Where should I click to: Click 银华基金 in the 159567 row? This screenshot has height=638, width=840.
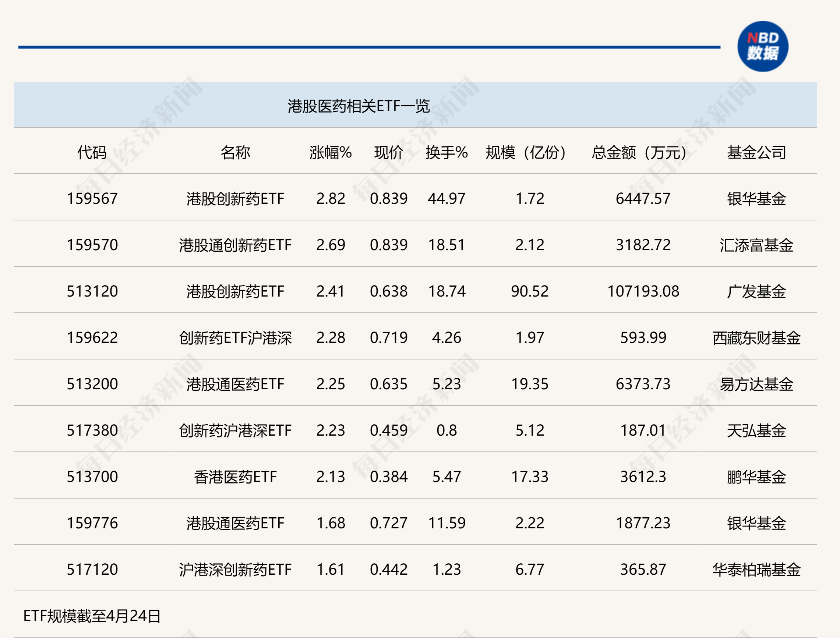pyautogui.click(x=756, y=199)
